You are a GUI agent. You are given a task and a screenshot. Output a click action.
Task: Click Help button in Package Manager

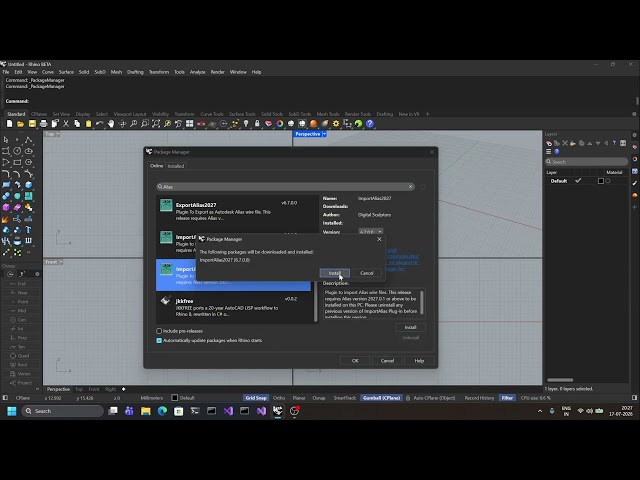click(419, 361)
